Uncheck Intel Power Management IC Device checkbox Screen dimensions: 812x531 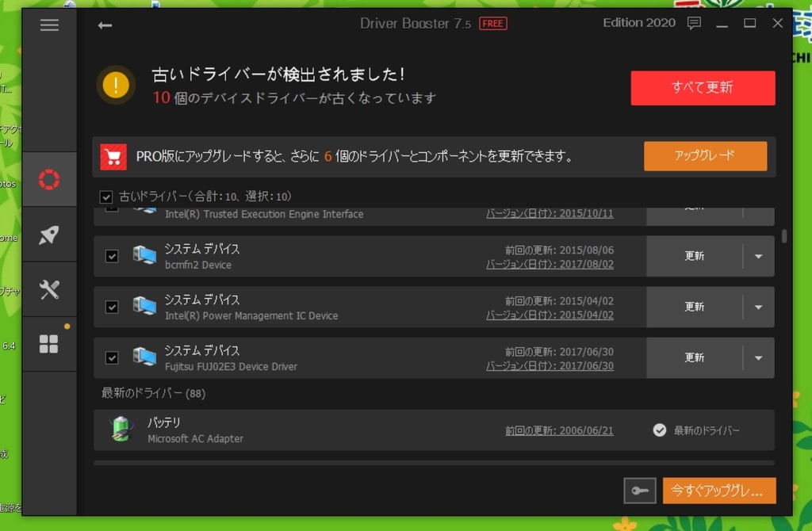pyautogui.click(x=112, y=307)
